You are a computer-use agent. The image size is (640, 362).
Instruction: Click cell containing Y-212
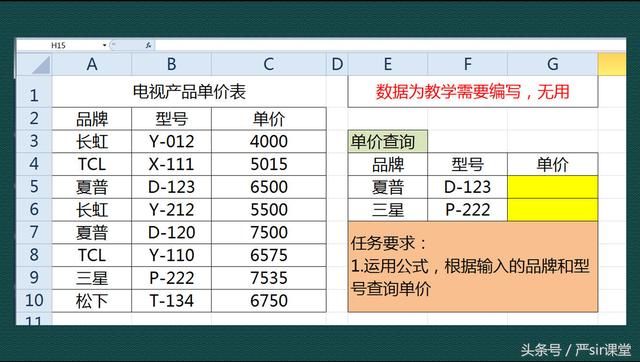(x=171, y=210)
